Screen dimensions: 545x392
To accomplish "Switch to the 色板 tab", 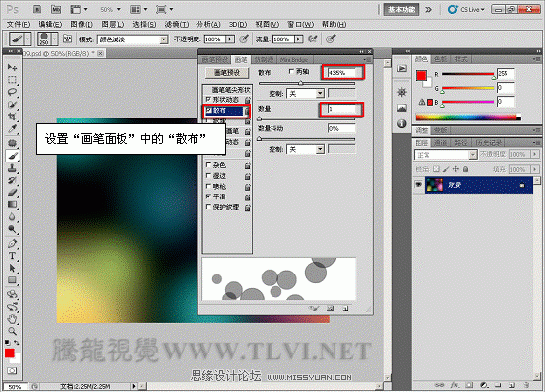I will pyautogui.click(x=440, y=59).
